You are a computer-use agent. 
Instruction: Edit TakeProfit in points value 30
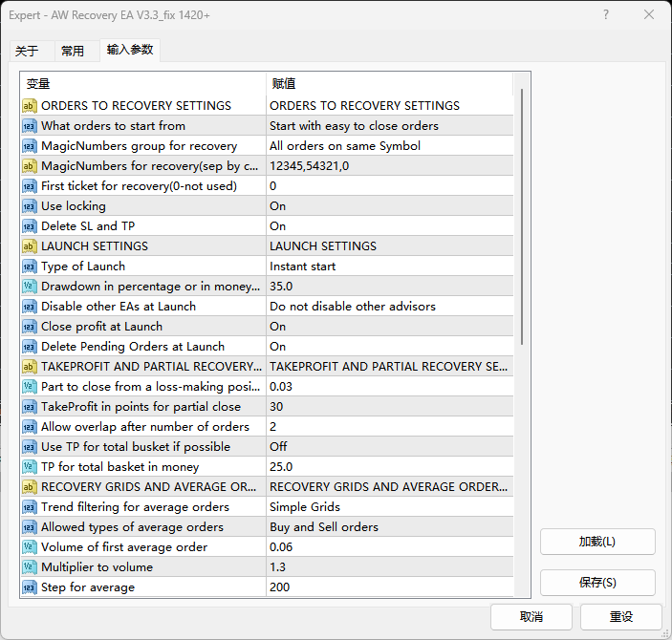[x=390, y=407]
